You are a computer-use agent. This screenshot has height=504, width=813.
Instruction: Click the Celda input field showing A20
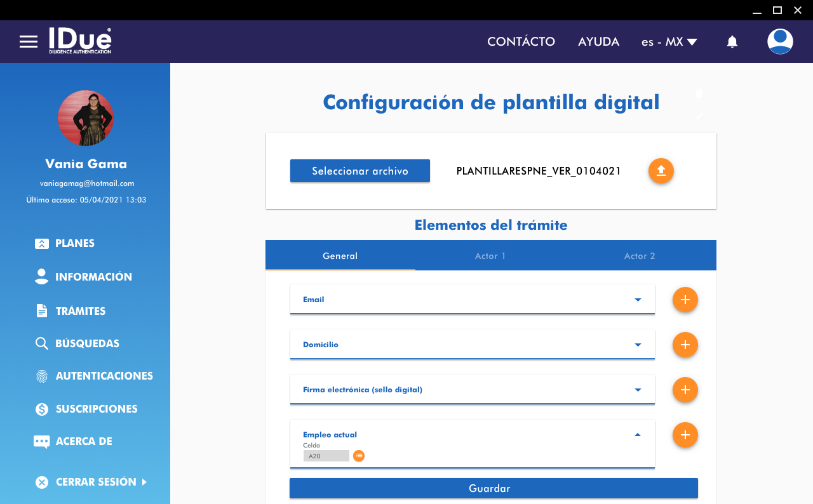click(x=326, y=456)
